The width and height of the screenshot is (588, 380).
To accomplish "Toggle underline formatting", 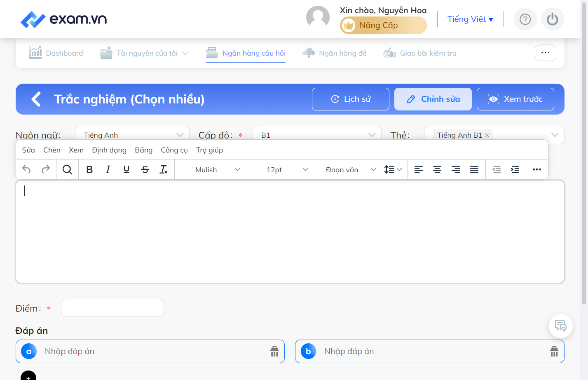I will pos(127,169).
